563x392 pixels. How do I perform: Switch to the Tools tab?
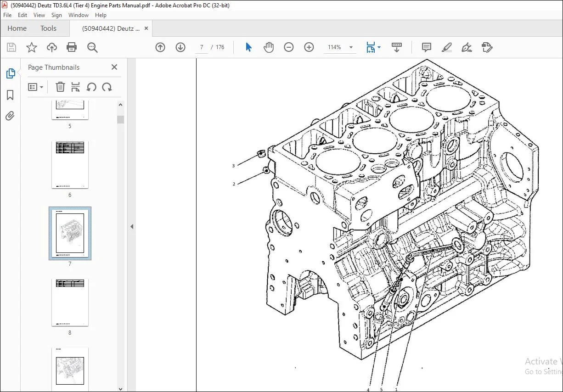click(48, 28)
